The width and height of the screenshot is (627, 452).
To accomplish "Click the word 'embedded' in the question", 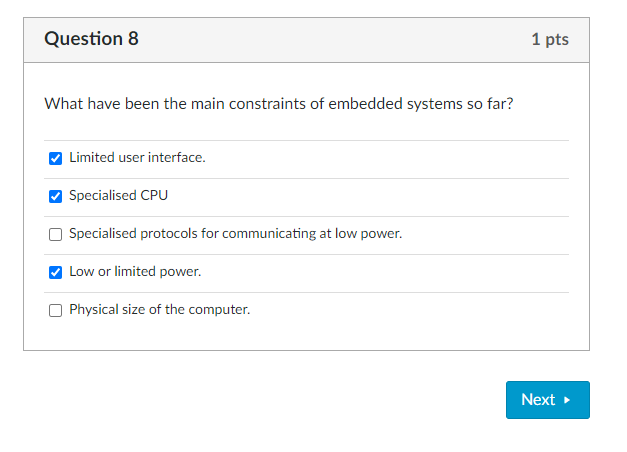I will coord(370,104).
